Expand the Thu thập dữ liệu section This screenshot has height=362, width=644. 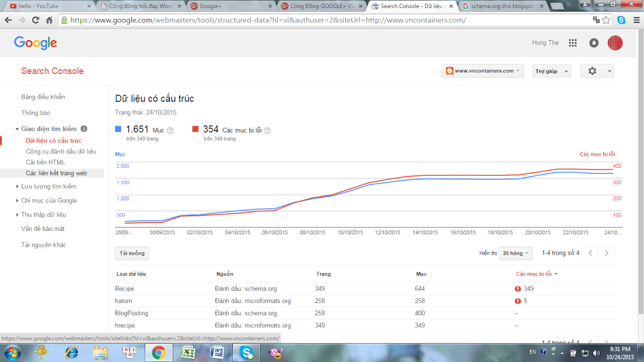point(17,215)
